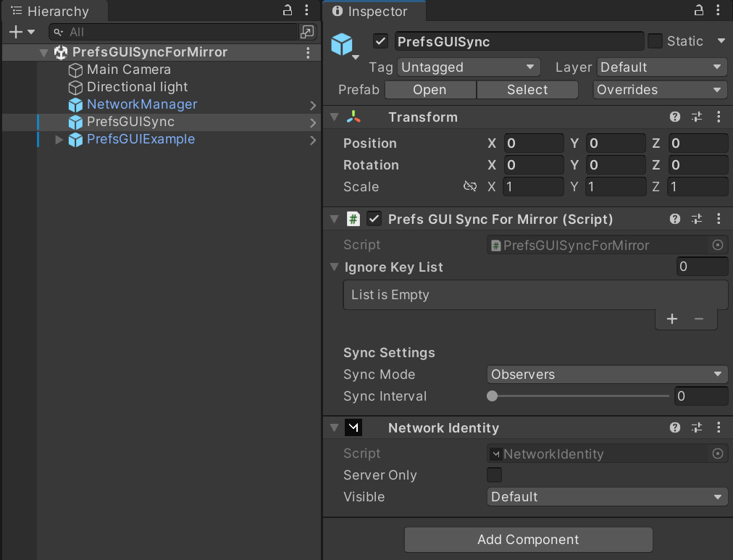This screenshot has width=733, height=560.
Task: Click the create plus button in Hierarchy
Action: 15,32
